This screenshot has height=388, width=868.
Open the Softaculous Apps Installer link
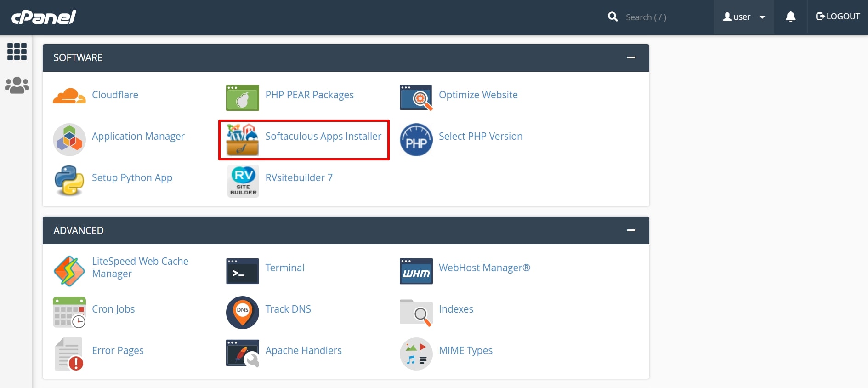(323, 137)
